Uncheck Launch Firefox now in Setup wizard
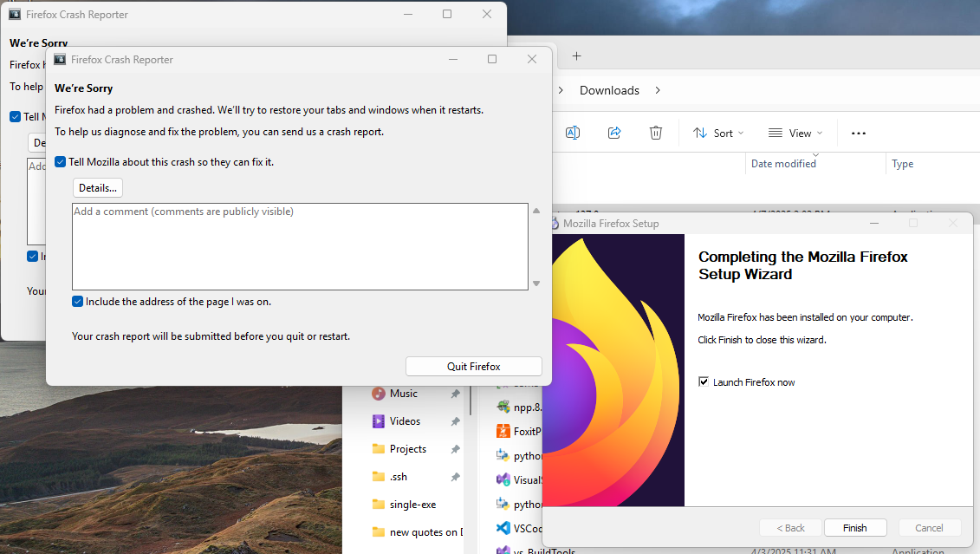 (704, 382)
